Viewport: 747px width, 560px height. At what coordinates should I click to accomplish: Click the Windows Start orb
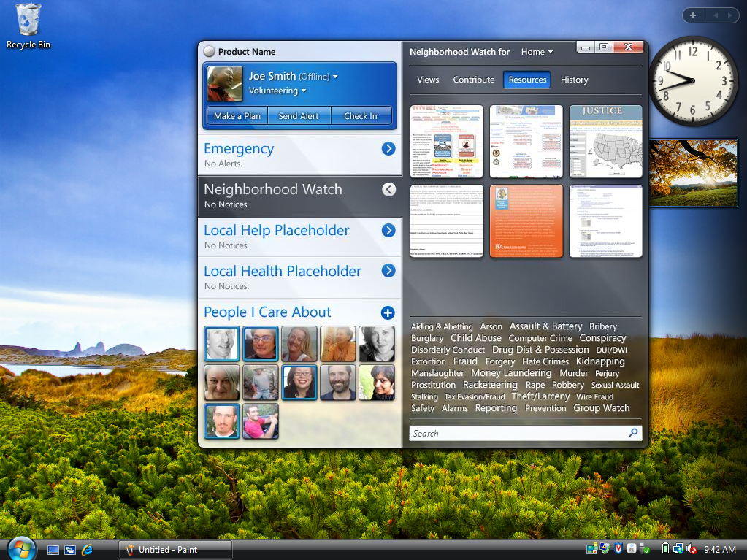coord(21,549)
